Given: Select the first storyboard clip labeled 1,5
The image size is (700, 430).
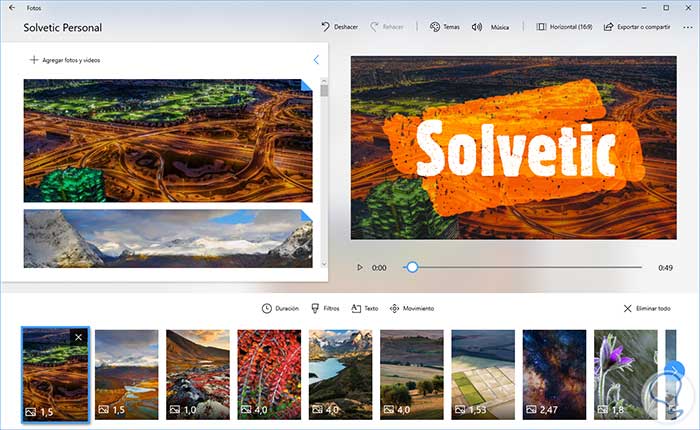Looking at the screenshot, I should coord(55,374).
